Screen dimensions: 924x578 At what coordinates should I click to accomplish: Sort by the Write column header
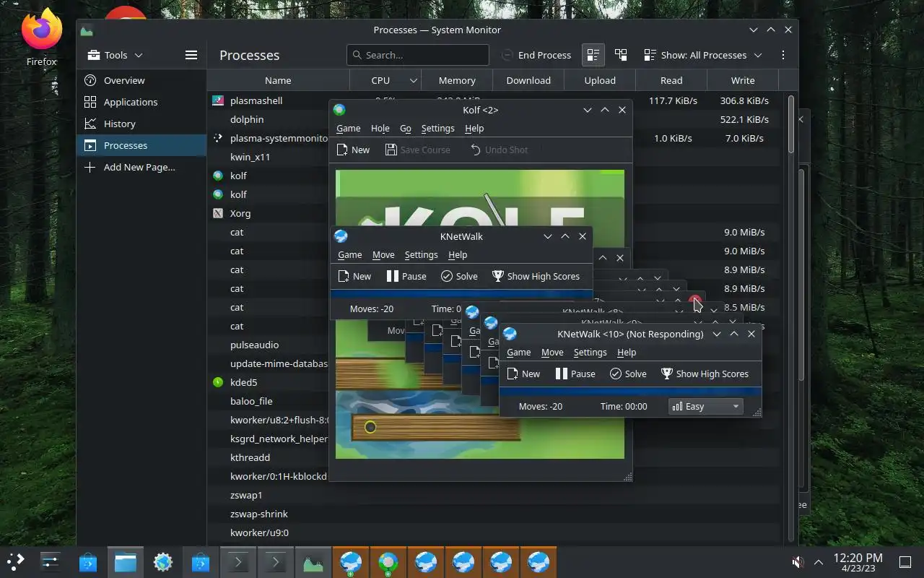click(x=743, y=80)
